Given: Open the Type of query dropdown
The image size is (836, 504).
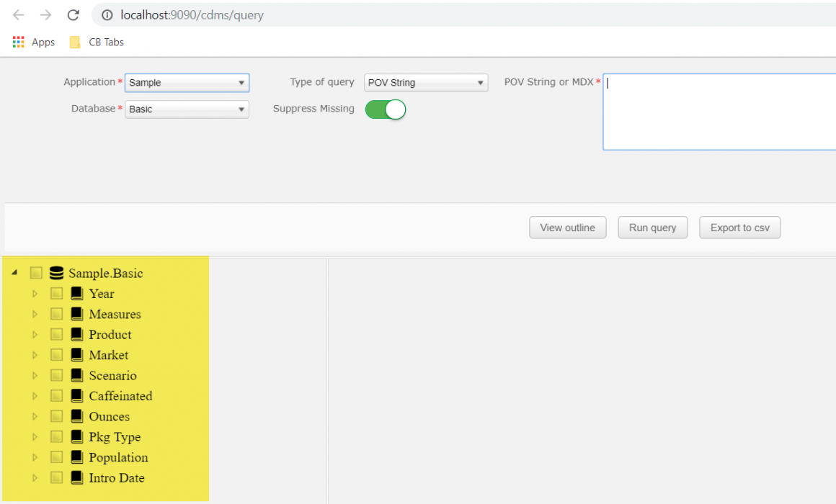Looking at the screenshot, I should [425, 83].
